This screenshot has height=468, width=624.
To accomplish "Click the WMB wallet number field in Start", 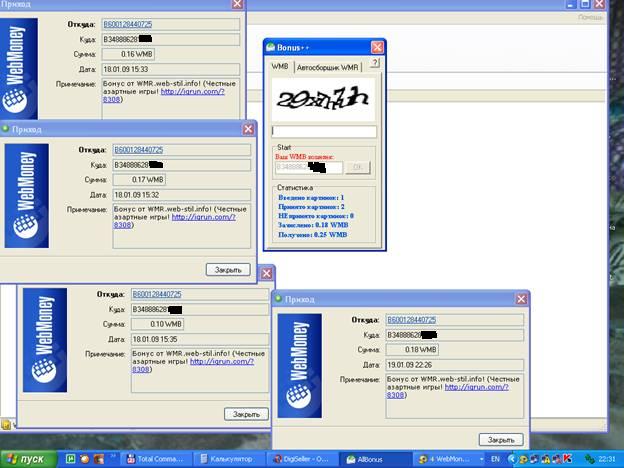I will click(x=309, y=168).
